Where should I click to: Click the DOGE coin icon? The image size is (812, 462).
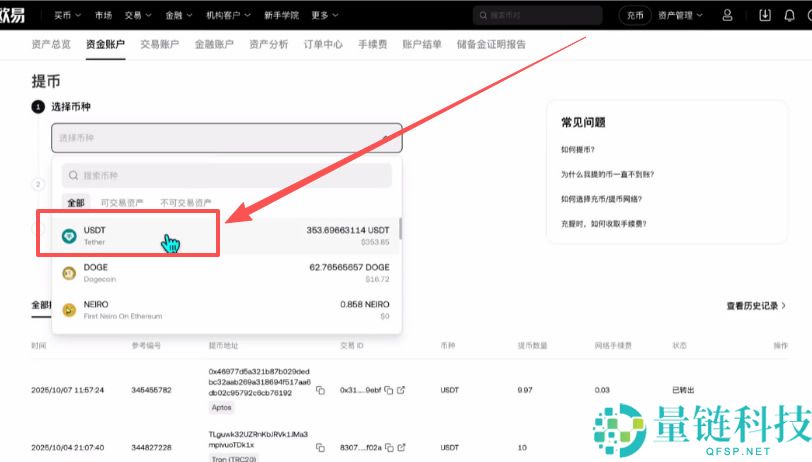69,273
